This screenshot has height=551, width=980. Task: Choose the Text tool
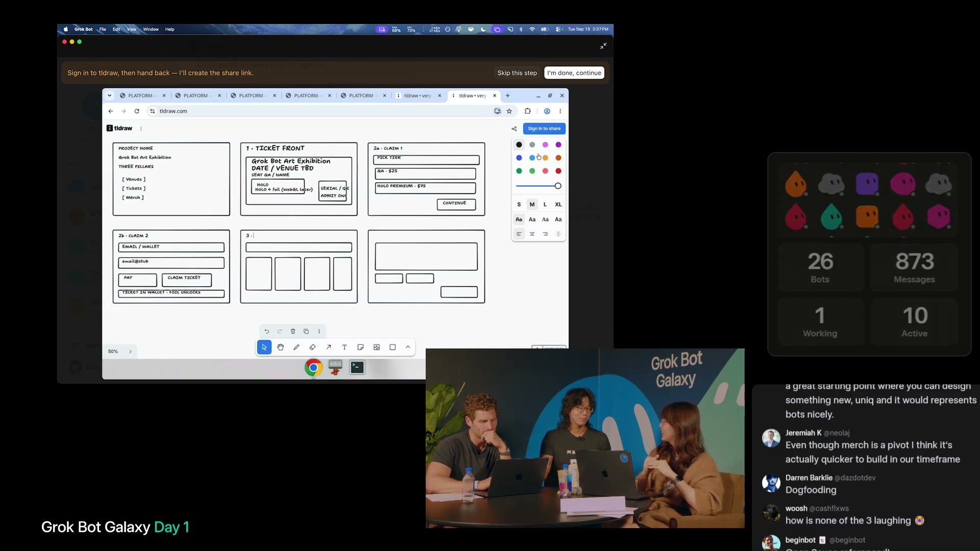coord(345,347)
